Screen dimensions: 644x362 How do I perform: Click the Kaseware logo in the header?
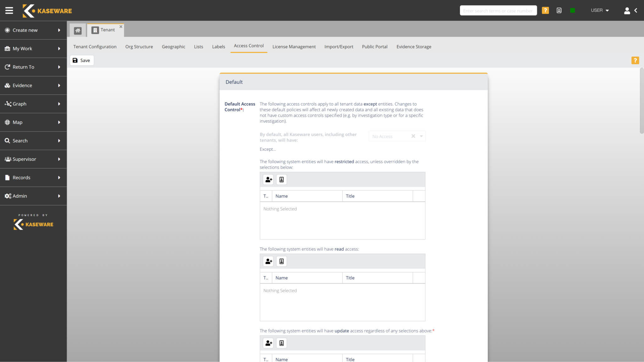[47, 10]
